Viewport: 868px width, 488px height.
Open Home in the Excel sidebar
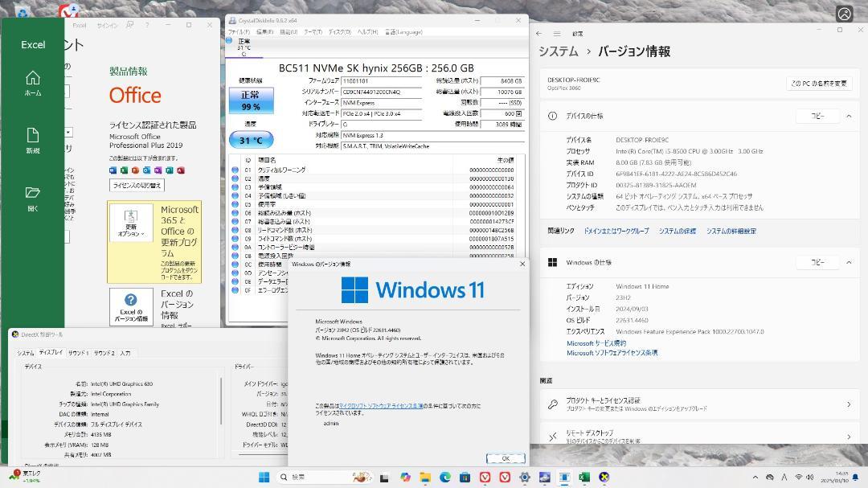tap(33, 84)
